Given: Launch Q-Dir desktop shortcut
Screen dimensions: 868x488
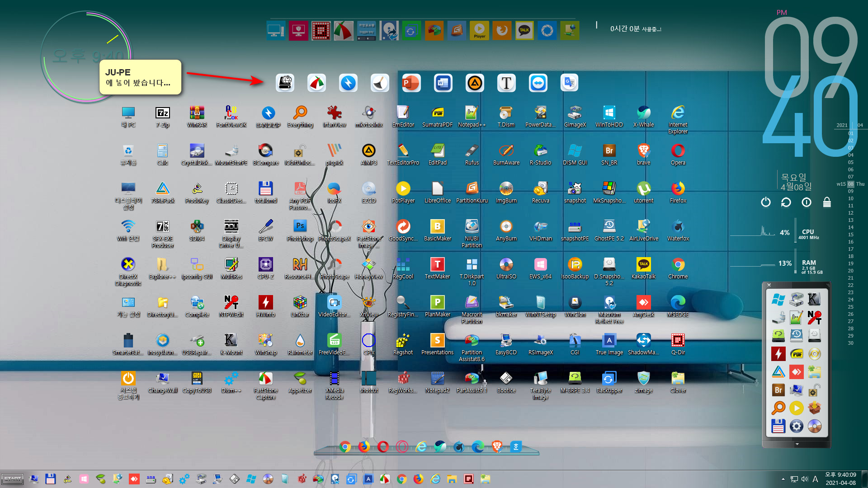Looking at the screenshot, I should (x=678, y=344).
